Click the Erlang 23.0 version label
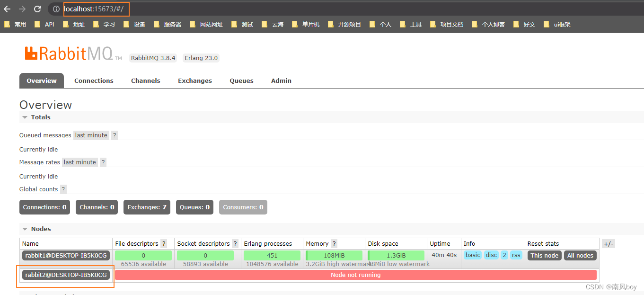This screenshot has height=295, width=644. click(201, 58)
